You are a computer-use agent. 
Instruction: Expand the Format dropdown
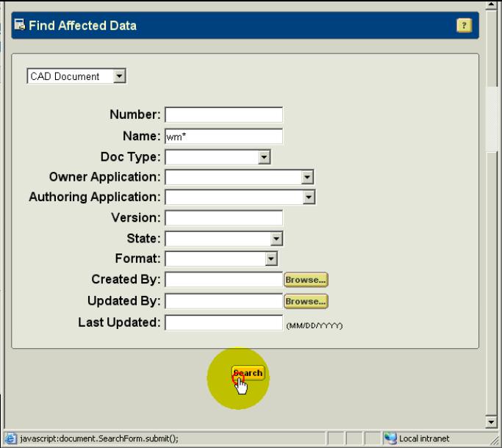270,258
